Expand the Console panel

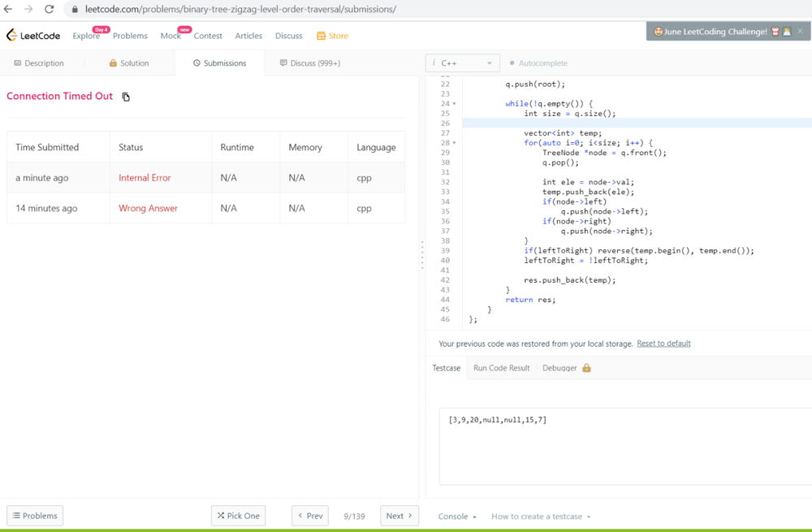[457, 517]
